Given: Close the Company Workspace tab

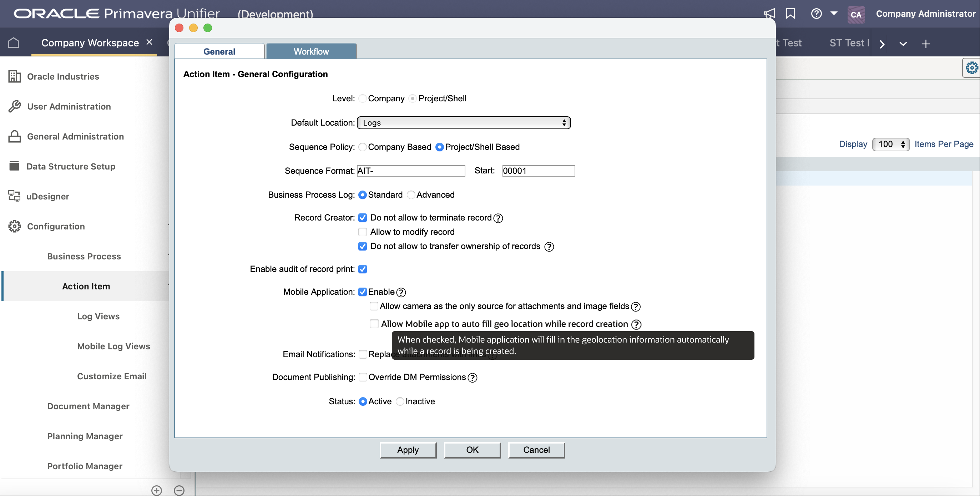Looking at the screenshot, I should 150,42.
